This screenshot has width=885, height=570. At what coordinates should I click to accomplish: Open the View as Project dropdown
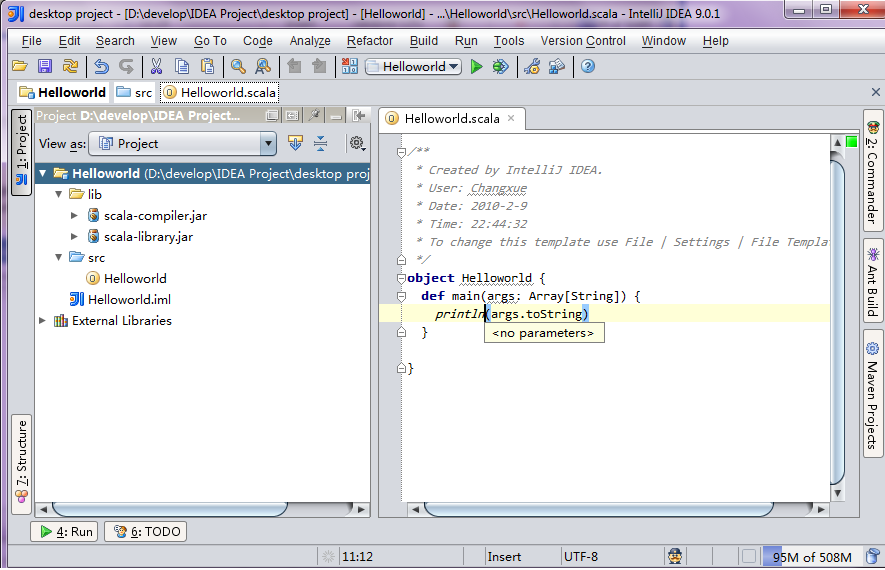(183, 143)
